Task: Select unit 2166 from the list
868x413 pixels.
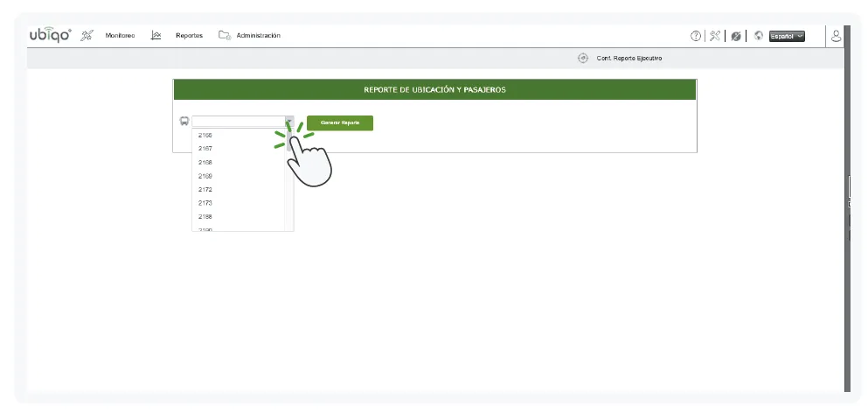Action: 238,136
